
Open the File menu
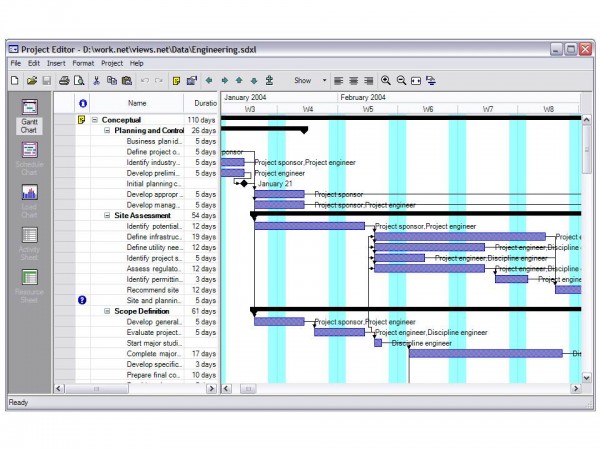click(x=16, y=63)
